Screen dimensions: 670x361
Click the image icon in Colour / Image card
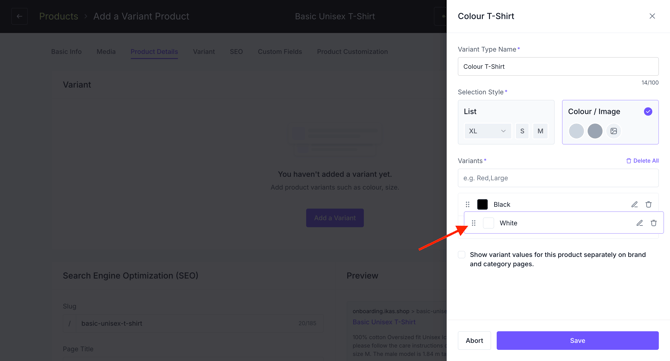tap(614, 131)
